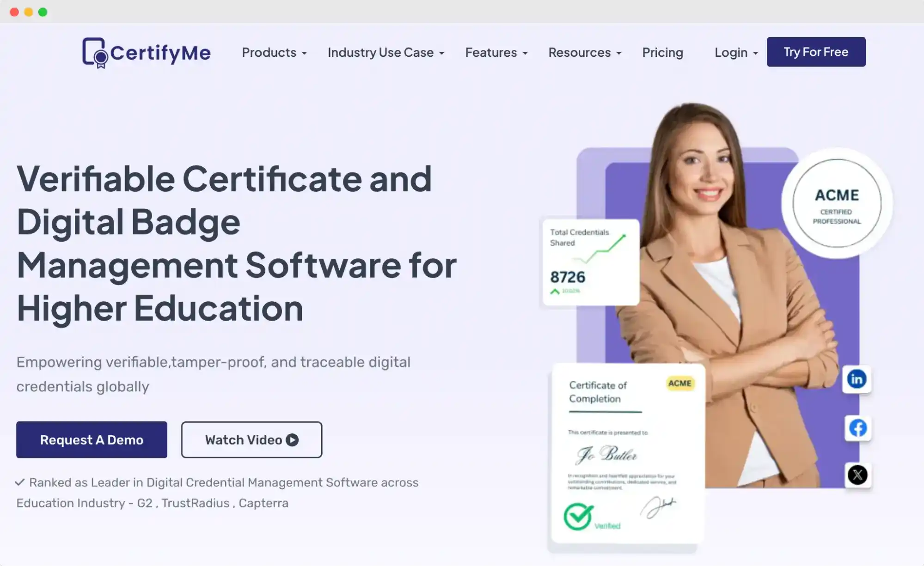Open the Certificate of Completion preview
Image resolution: width=924 pixels, height=566 pixels.
[x=628, y=454]
